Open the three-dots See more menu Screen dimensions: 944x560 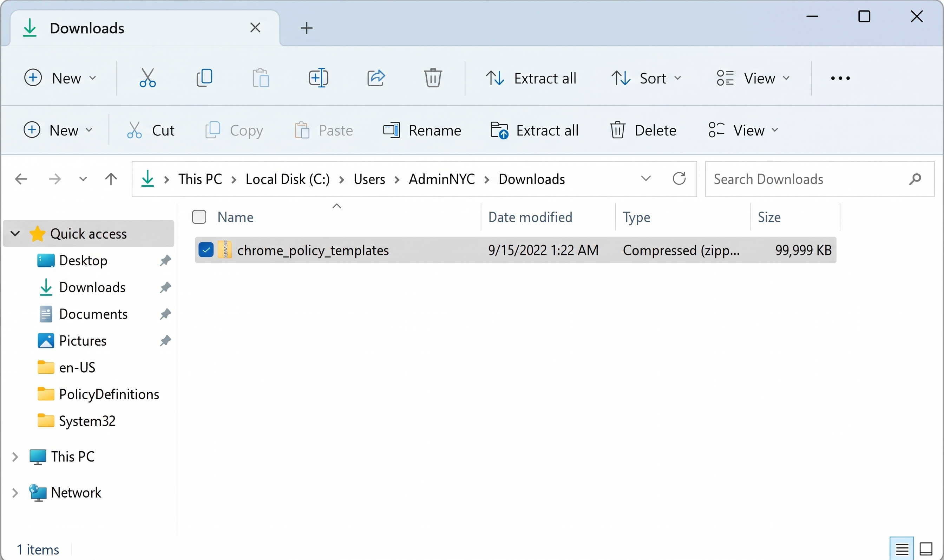(840, 79)
